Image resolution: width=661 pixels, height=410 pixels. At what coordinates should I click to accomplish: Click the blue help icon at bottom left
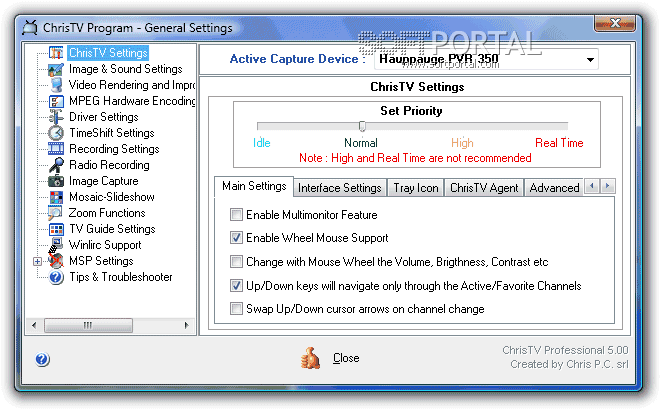tap(42, 359)
